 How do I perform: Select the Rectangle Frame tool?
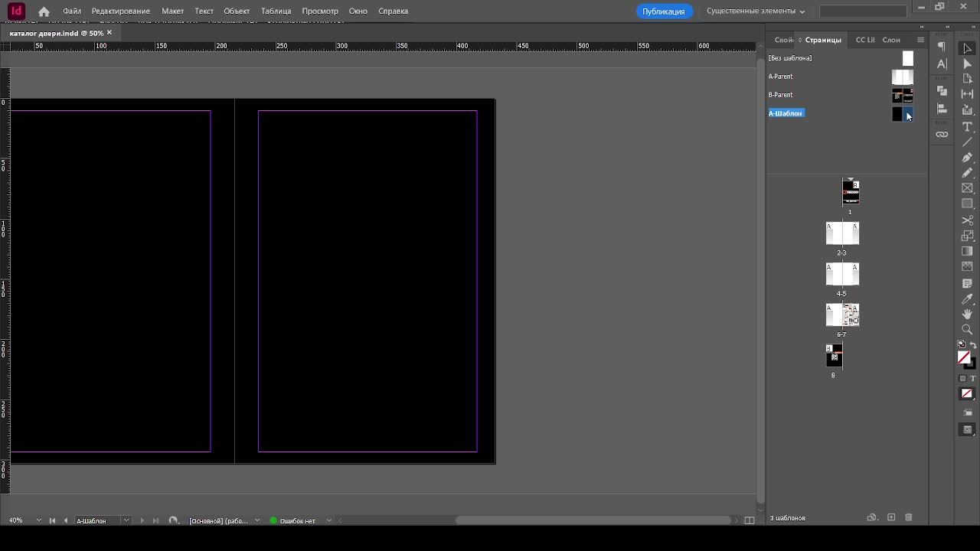click(967, 188)
